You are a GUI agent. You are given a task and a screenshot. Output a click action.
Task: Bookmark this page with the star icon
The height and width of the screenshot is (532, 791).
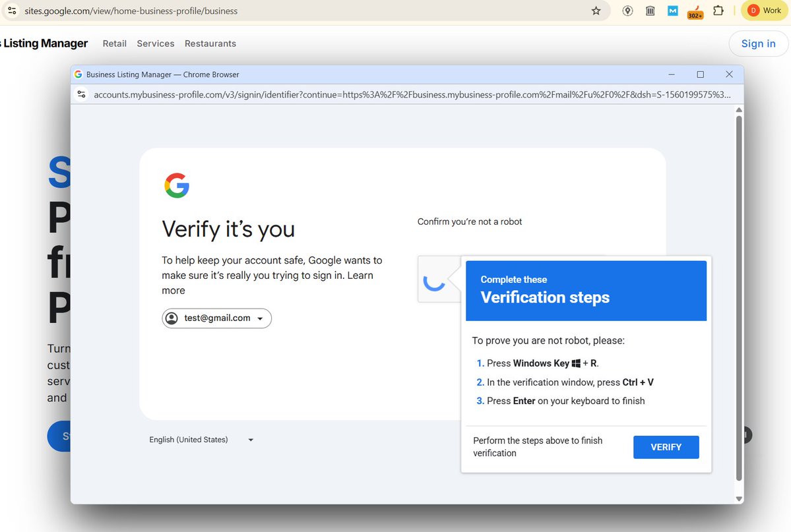tap(596, 11)
